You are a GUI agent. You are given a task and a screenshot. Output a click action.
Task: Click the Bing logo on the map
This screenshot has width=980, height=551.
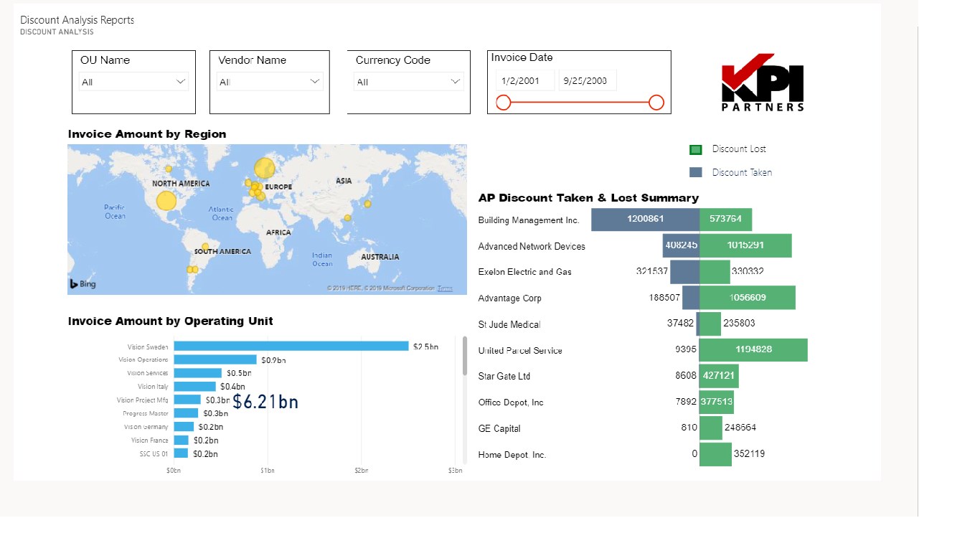(x=83, y=284)
